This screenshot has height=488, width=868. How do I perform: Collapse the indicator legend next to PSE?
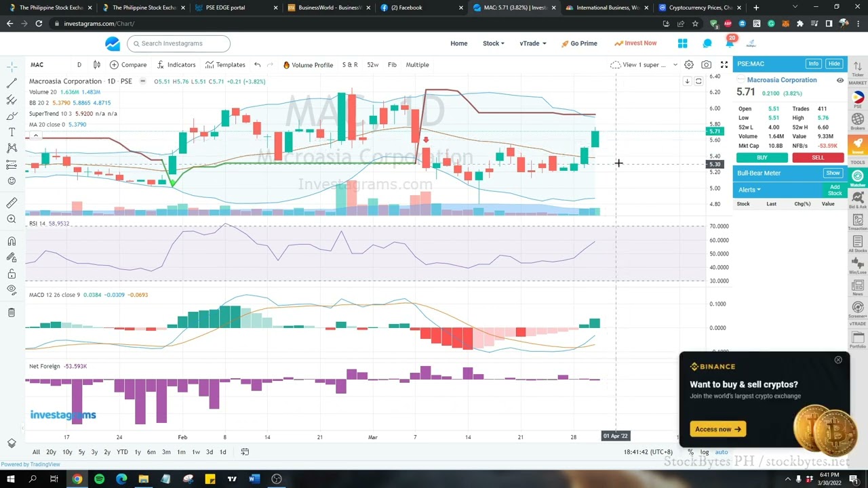(142, 81)
